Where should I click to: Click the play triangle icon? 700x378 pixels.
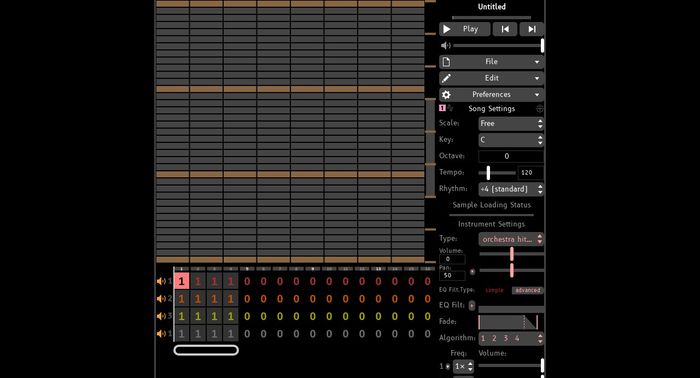446,29
